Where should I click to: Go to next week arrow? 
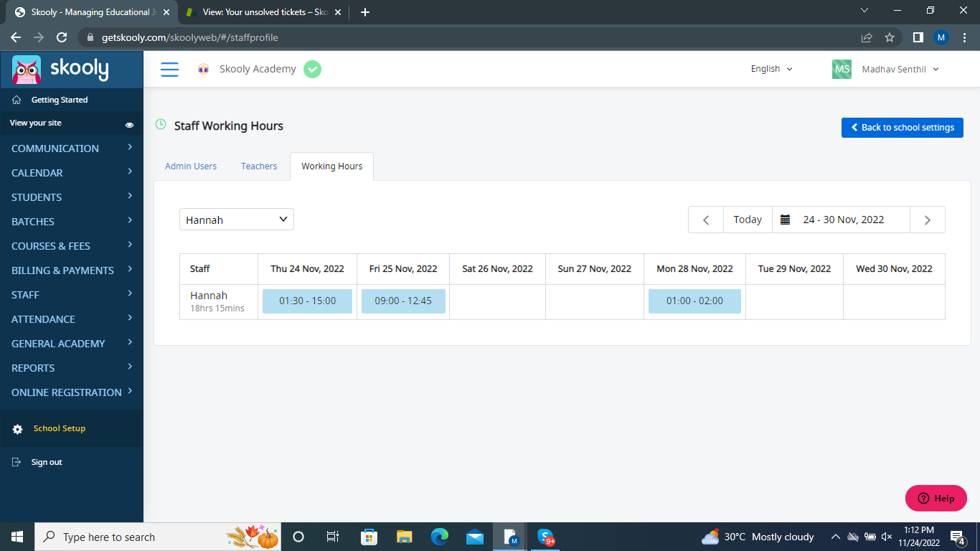928,220
